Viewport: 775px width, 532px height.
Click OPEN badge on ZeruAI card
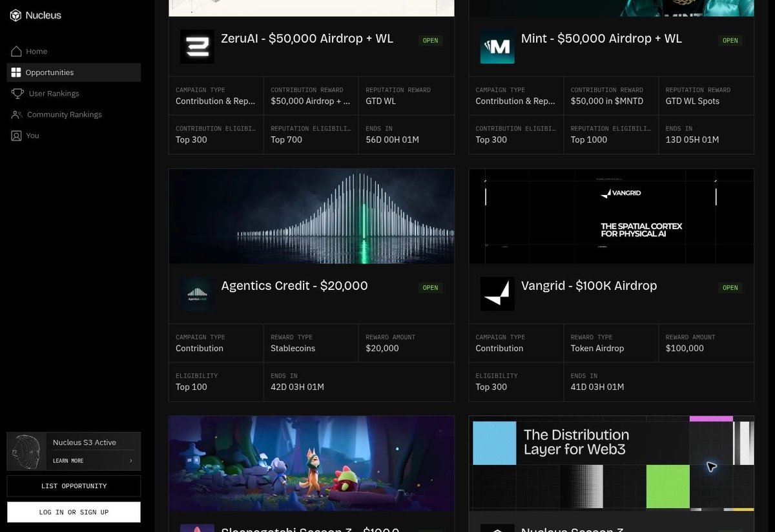coord(430,41)
